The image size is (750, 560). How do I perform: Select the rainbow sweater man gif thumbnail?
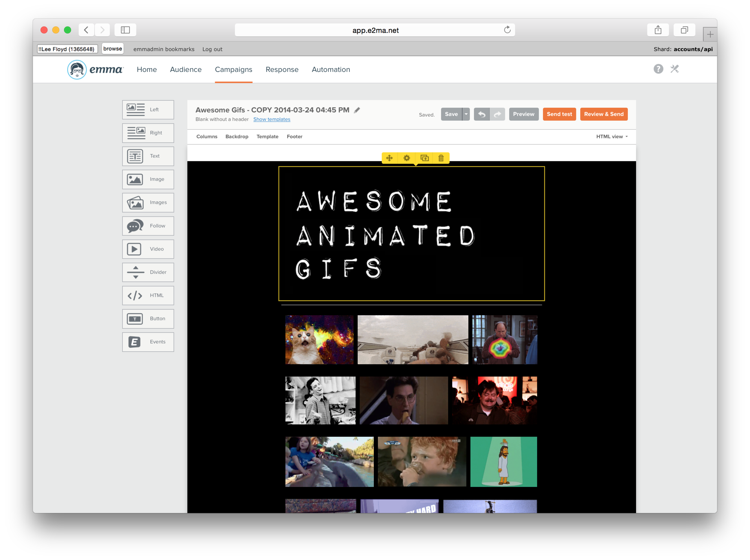(x=505, y=339)
